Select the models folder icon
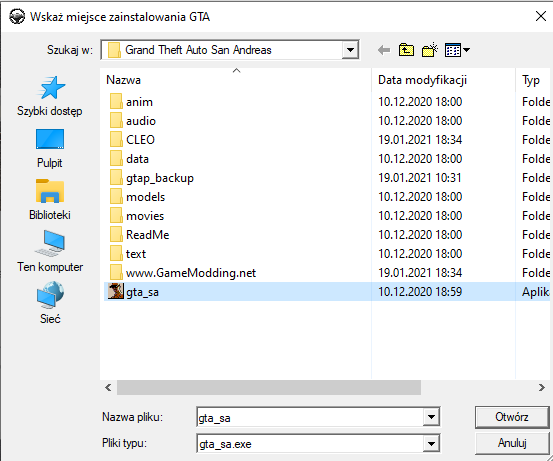553x461 pixels. tap(116, 197)
